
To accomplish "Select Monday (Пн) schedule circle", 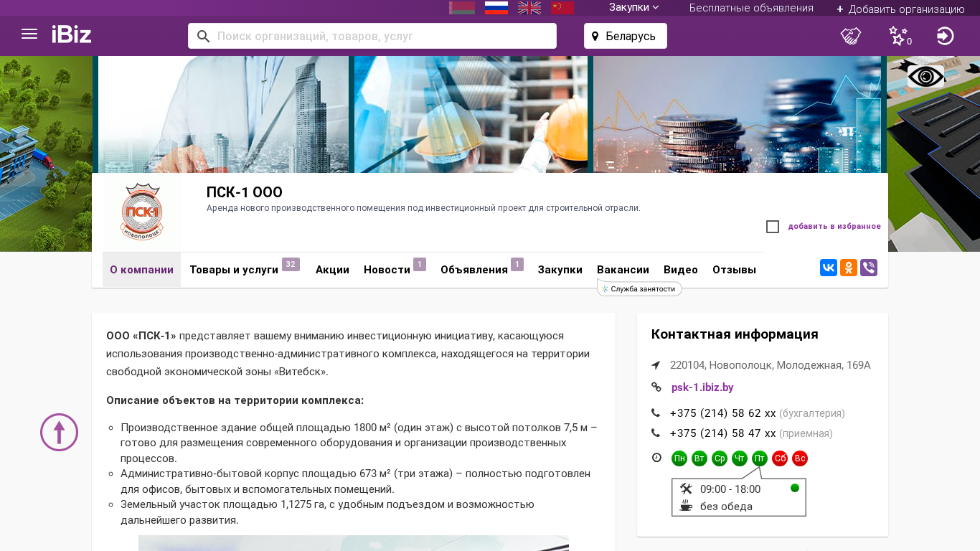I will click(x=679, y=458).
